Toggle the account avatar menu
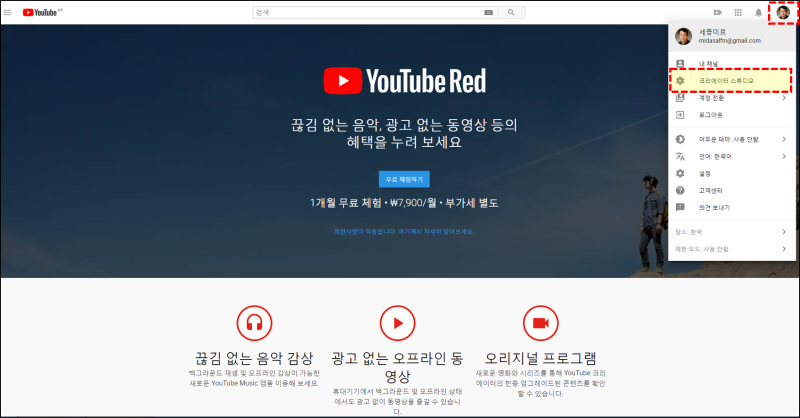The image size is (800, 418). point(783,12)
